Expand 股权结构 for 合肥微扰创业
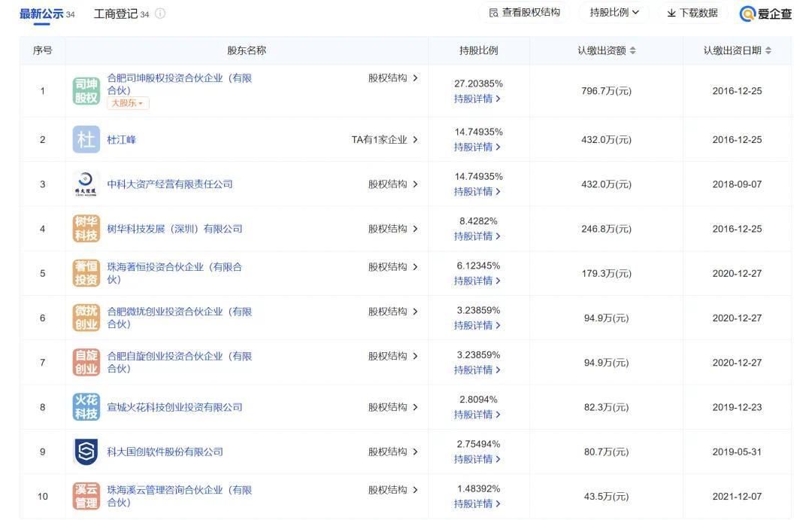The width and height of the screenshot is (812, 520). point(393,312)
